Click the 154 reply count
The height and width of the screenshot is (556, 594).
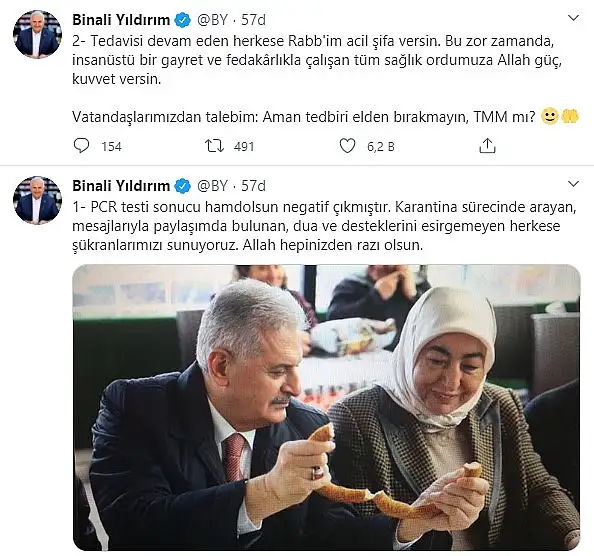click(111, 147)
